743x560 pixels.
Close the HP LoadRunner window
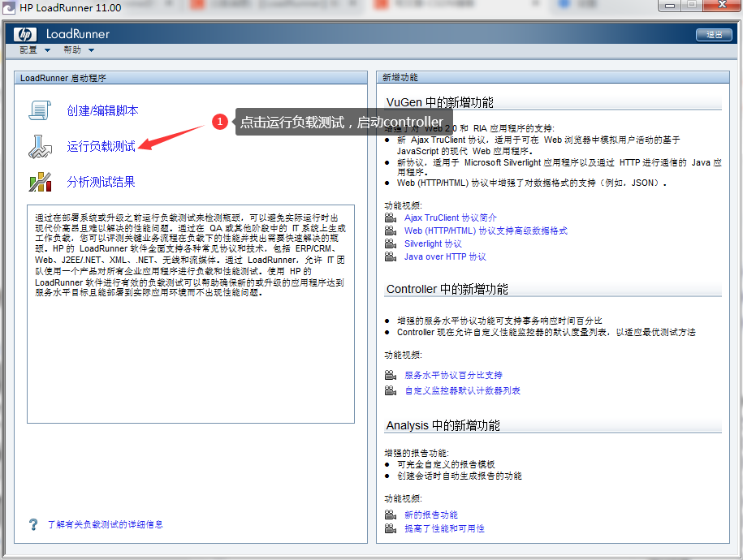tap(722, 6)
